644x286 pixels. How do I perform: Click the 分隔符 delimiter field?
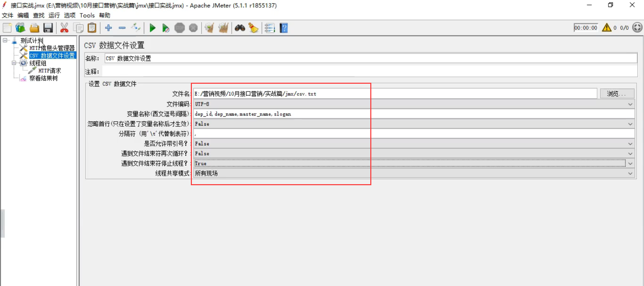414,134
